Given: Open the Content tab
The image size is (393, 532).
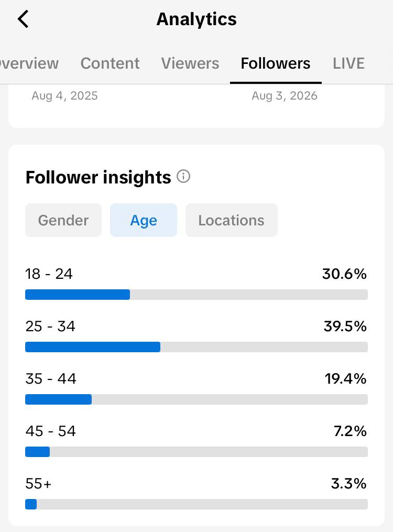Looking at the screenshot, I should pyautogui.click(x=110, y=63).
